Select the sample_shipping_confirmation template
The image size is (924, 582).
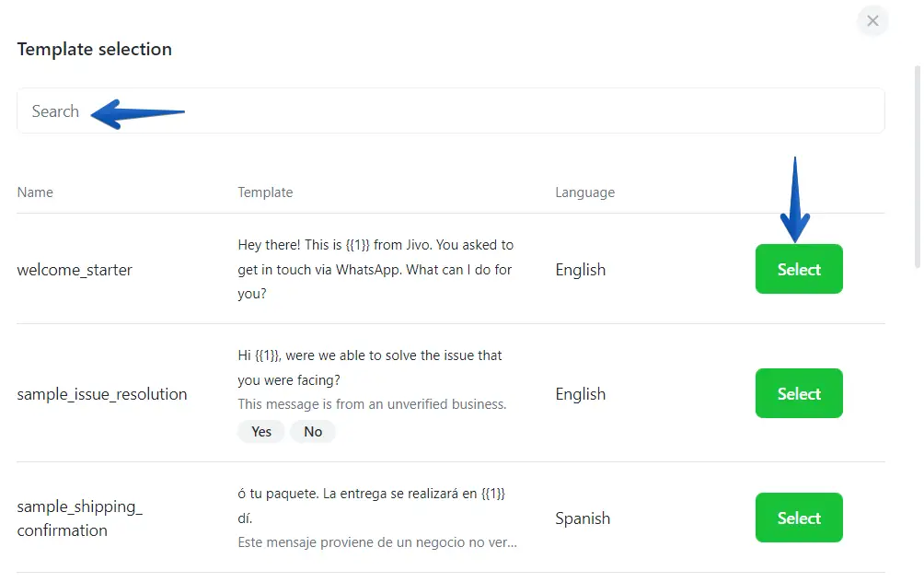[798, 518]
